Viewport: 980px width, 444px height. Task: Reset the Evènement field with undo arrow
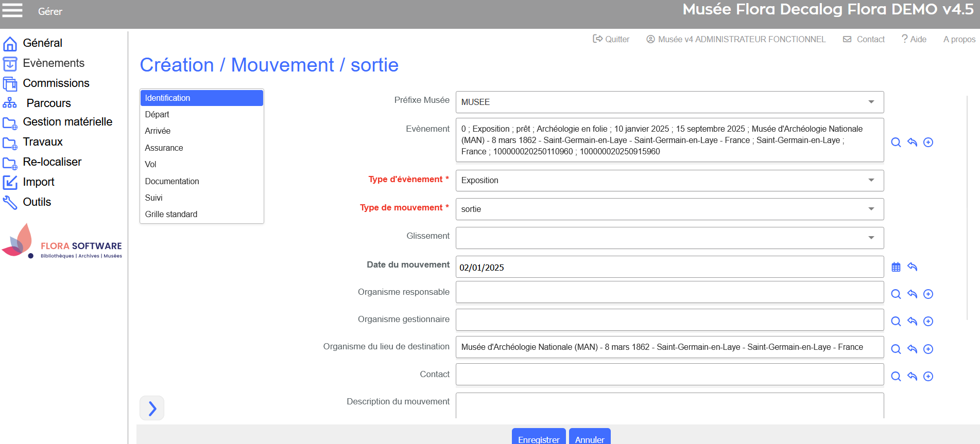click(x=912, y=143)
